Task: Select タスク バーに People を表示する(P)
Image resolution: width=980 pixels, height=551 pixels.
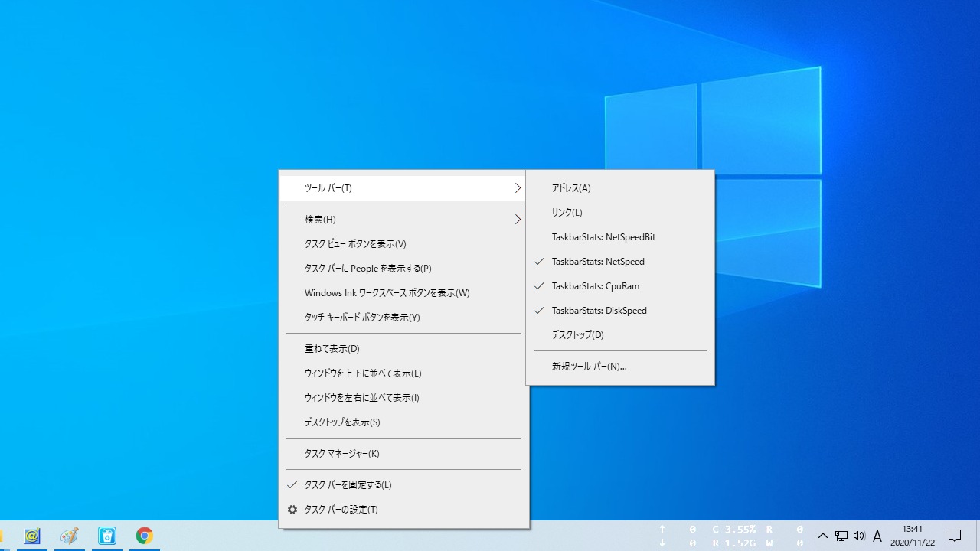Action: point(403,269)
